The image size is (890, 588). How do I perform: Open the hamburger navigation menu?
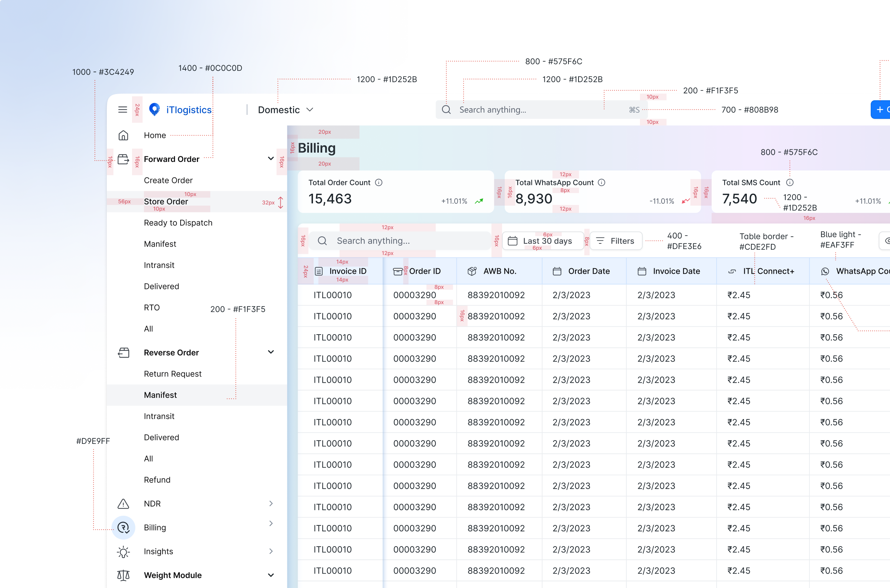point(122,110)
